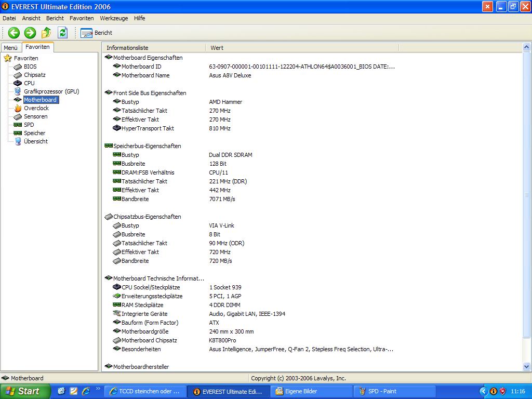Switch to SPD - Paint taskbar button
Viewport: 532px width, 399px height.
395,392
